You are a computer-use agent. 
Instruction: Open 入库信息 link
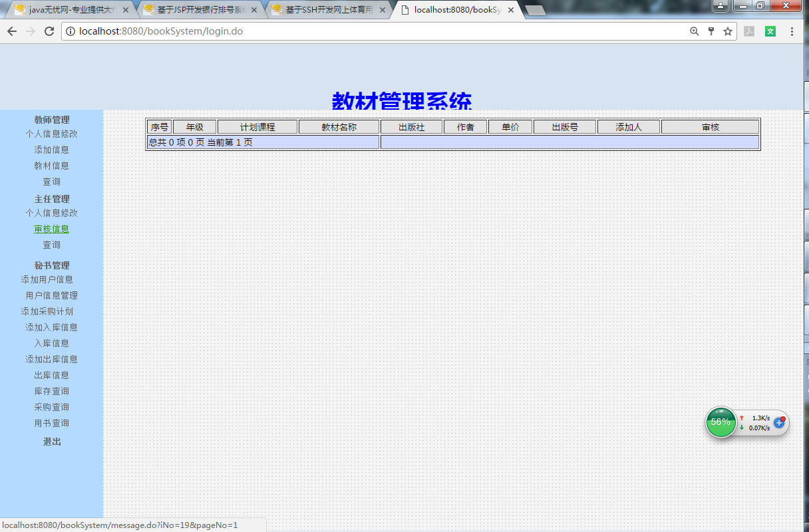tap(52, 343)
